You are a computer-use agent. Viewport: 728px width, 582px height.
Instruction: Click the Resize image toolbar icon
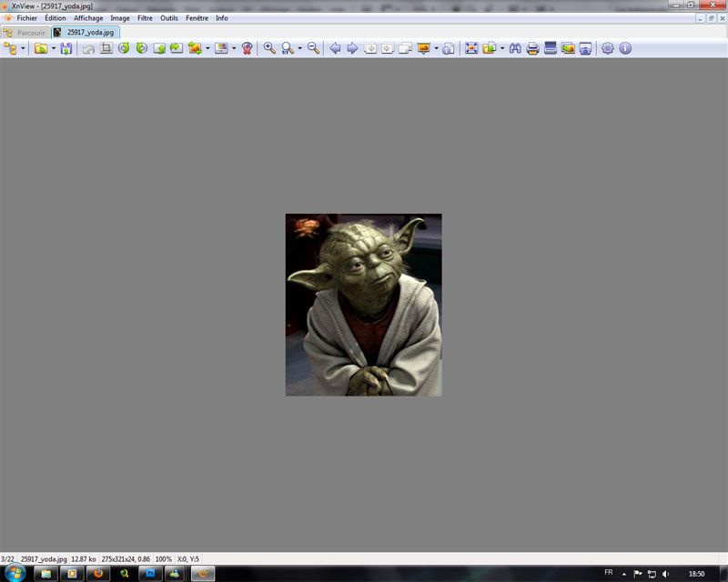click(195, 48)
